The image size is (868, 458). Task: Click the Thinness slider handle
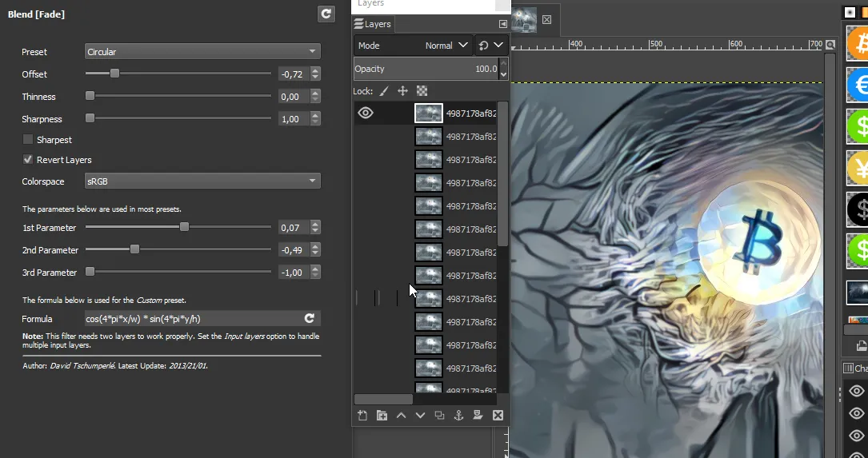(x=90, y=96)
